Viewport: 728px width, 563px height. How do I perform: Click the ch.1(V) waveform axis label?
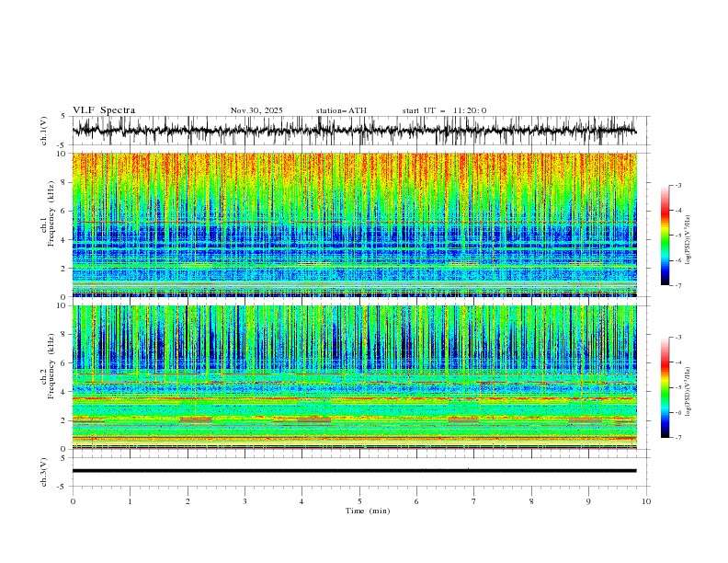[44, 131]
